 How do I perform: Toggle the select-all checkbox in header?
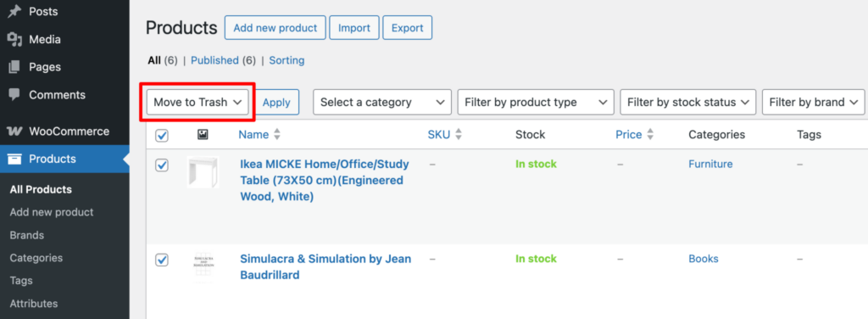(162, 136)
